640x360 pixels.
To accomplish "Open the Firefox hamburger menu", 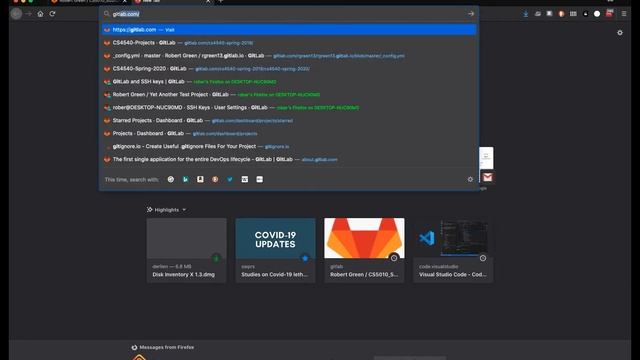I will 624,14.
